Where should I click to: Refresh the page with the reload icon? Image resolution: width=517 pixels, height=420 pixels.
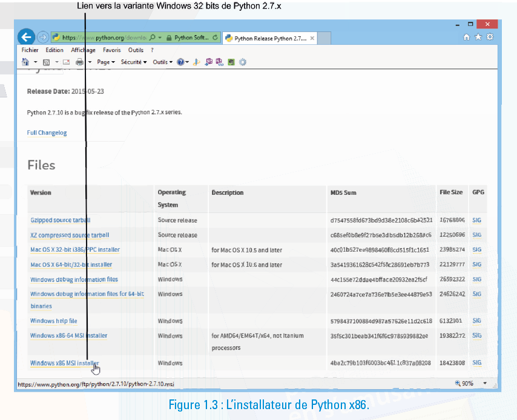[x=216, y=38]
